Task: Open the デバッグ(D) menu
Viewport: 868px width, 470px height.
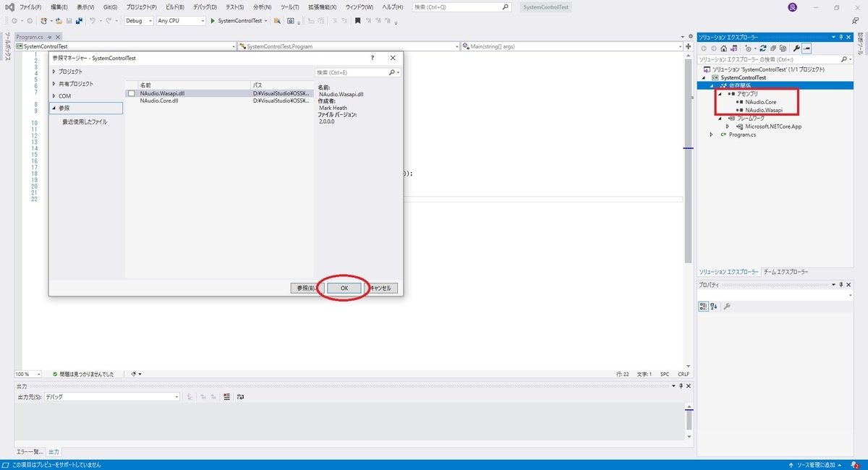Action: (205, 7)
